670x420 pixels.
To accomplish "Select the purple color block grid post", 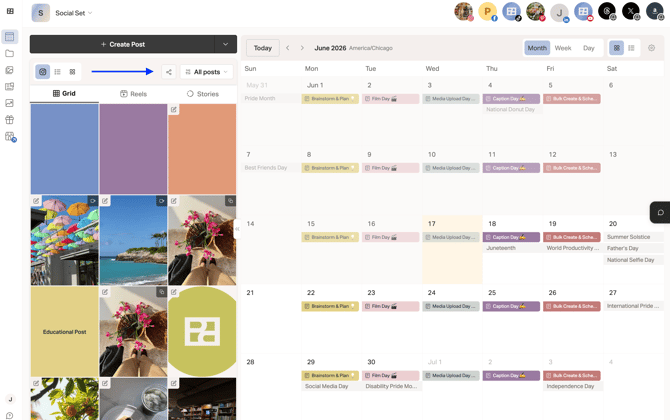I will point(133,149).
